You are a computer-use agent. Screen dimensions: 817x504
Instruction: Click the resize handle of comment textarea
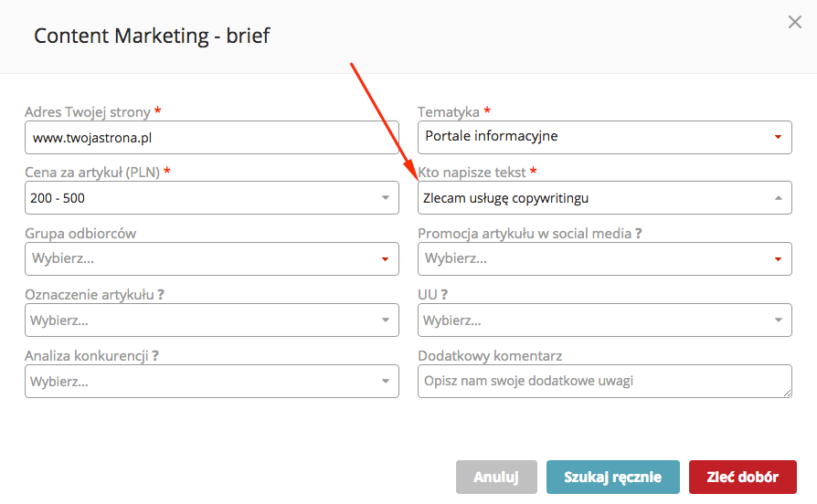pos(787,393)
